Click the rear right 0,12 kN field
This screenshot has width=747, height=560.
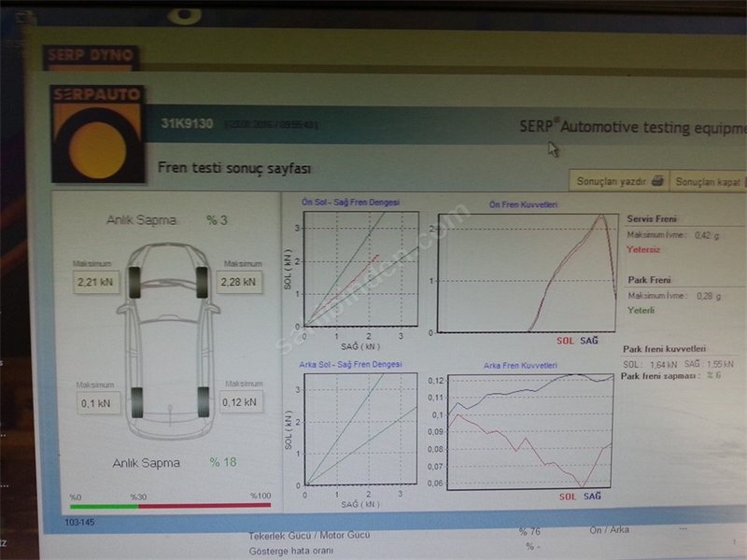click(242, 402)
